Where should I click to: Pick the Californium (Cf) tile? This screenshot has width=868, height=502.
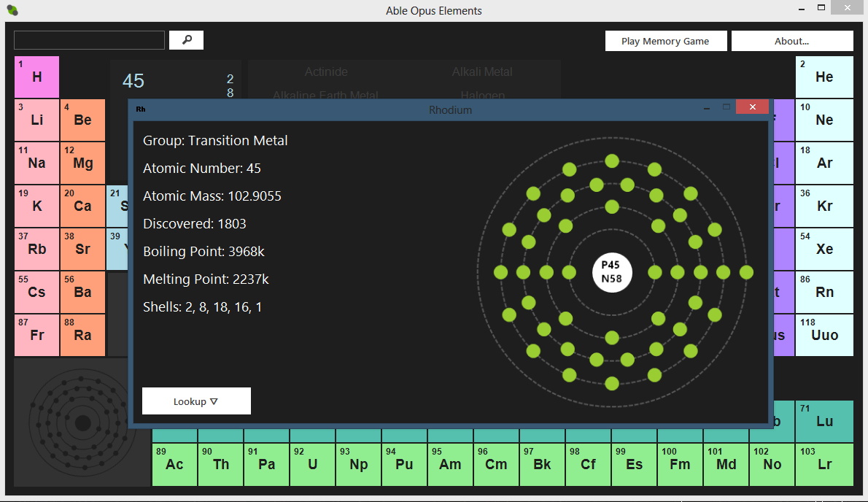(x=588, y=464)
